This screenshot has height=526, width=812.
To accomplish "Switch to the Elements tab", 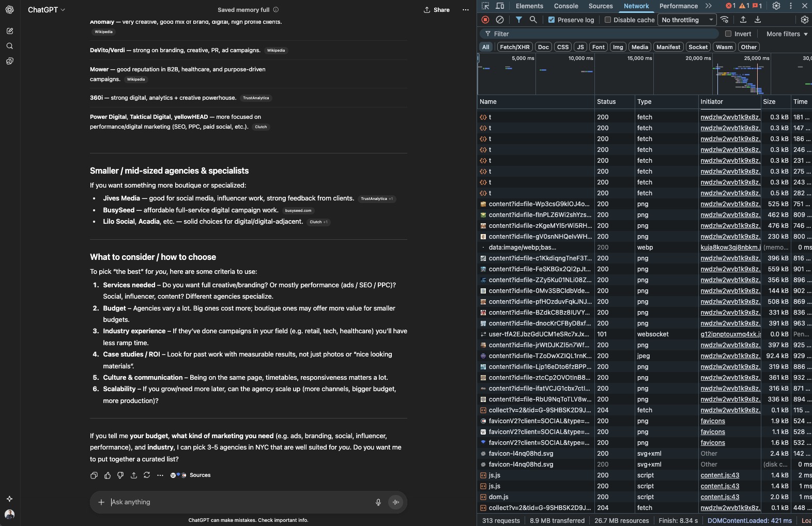I will [x=529, y=6].
